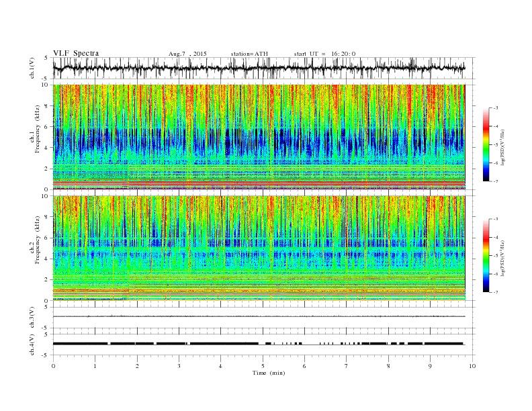Click time axis tick label "7"

click(x=347, y=366)
